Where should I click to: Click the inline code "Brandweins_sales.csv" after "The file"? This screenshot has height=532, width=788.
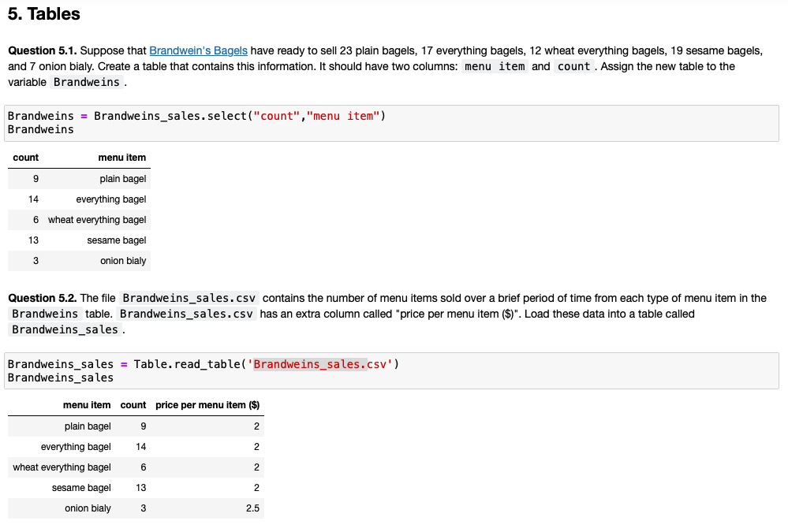188,298
